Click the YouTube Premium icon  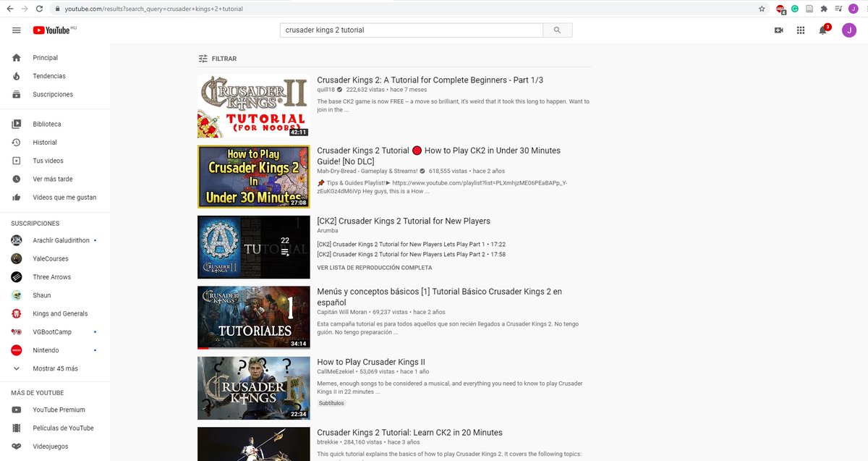pyautogui.click(x=17, y=410)
